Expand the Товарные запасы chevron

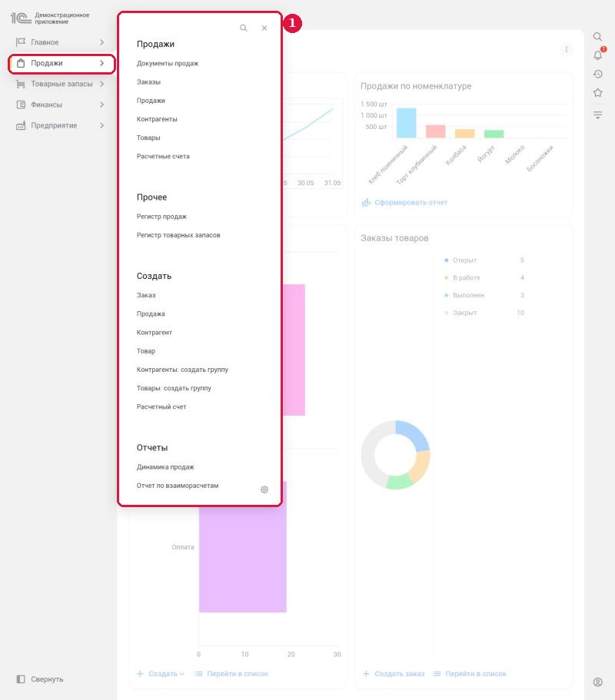(101, 84)
